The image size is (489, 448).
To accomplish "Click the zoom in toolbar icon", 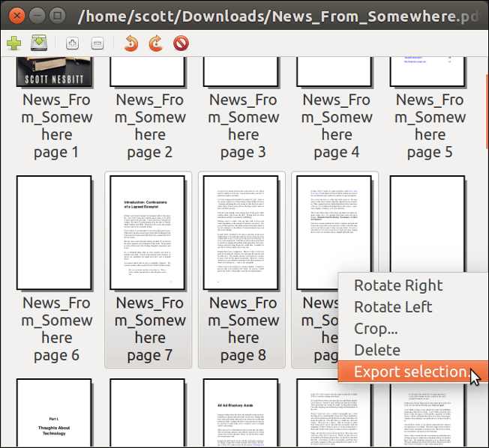I will [73, 43].
